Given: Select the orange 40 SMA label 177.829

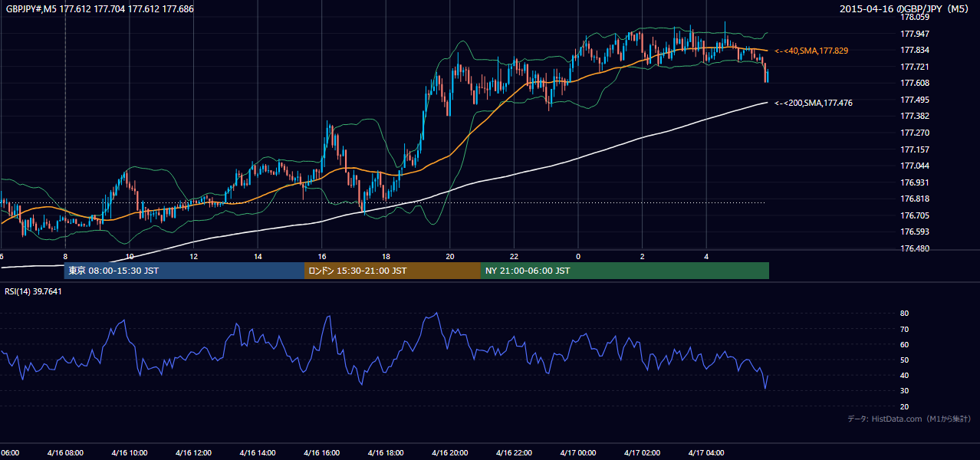Looking at the screenshot, I should coord(811,51).
